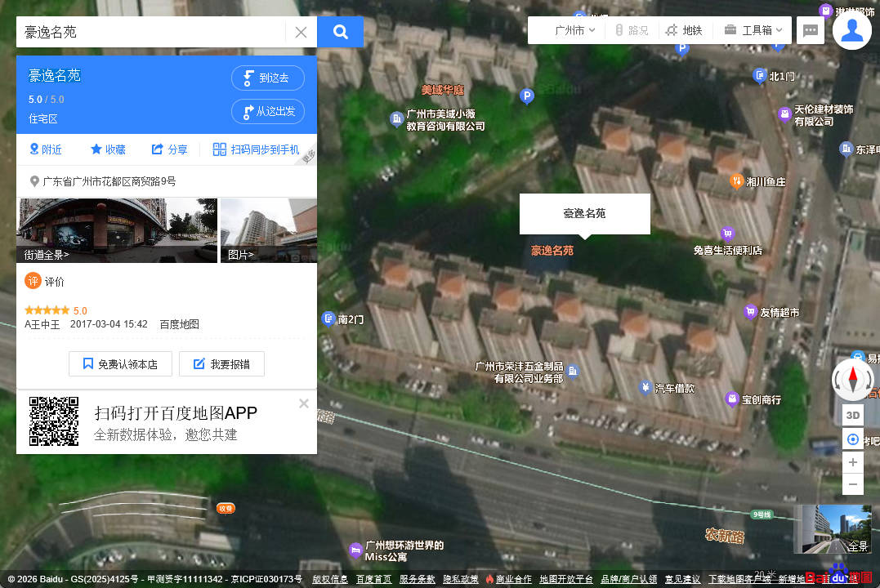Click the 到这去 directions button
Image resolution: width=880 pixels, height=588 pixels.
click(x=268, y=78)
